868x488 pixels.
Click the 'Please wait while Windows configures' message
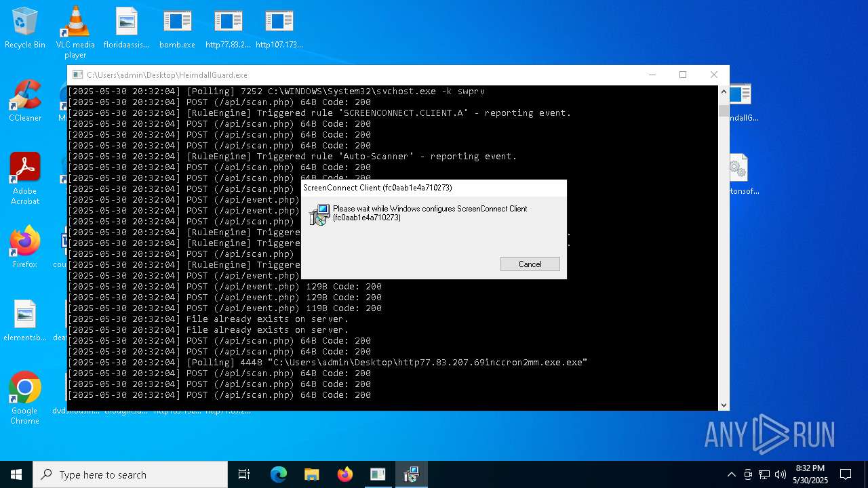[430, 213]
